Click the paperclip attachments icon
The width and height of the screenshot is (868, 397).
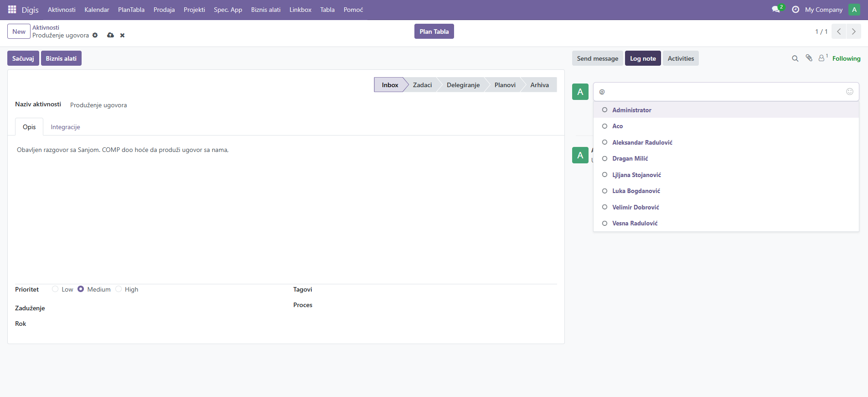(809, 58)
